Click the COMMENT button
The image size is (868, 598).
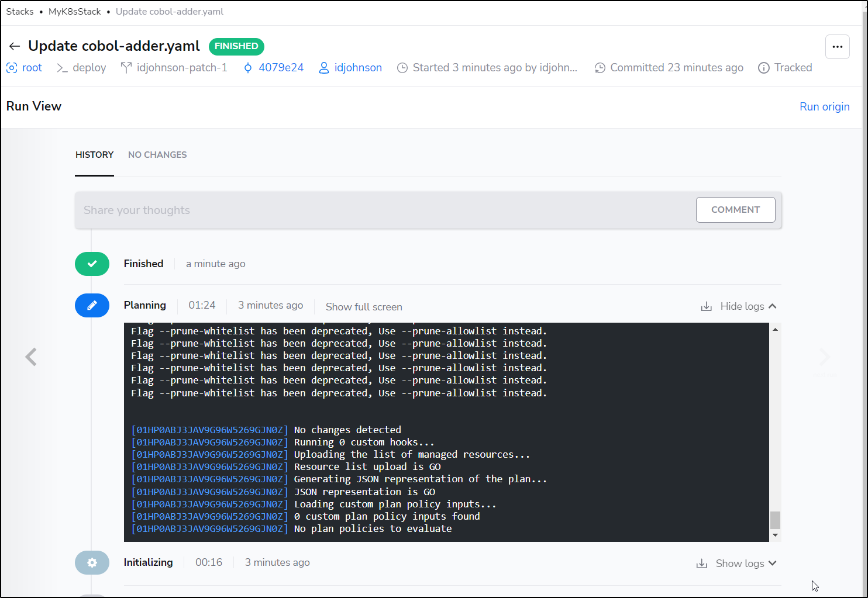click(735, 210)
